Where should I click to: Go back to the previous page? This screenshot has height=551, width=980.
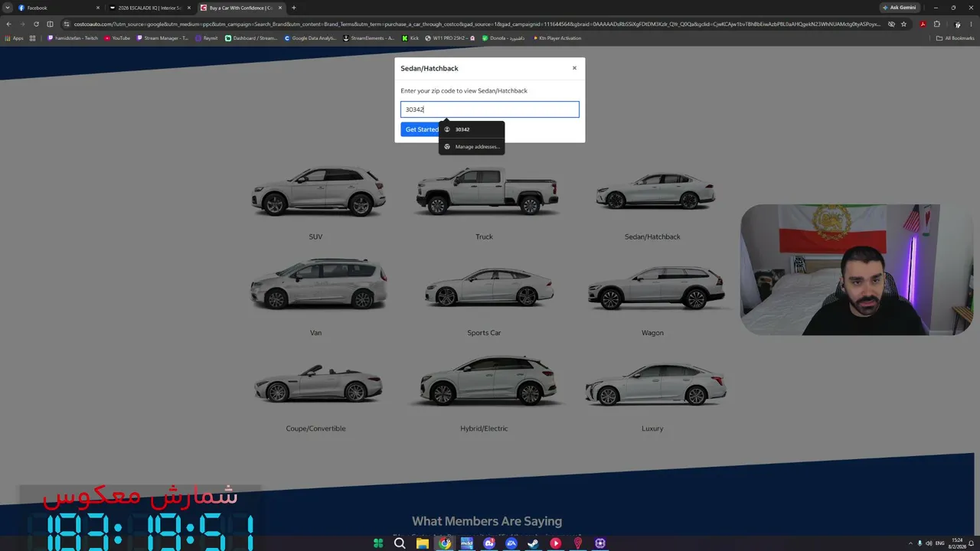click(x=8, y=24)
